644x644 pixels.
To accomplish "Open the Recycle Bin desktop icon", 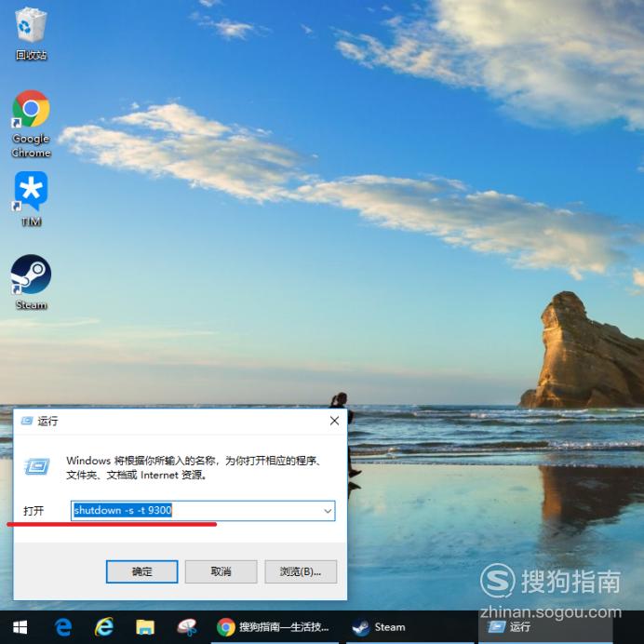I will (x=31, y=34).
